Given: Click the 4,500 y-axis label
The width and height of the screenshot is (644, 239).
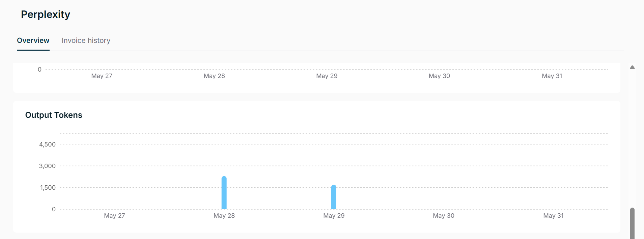Looking at the screenshot, I should click(x=47, y=144).
